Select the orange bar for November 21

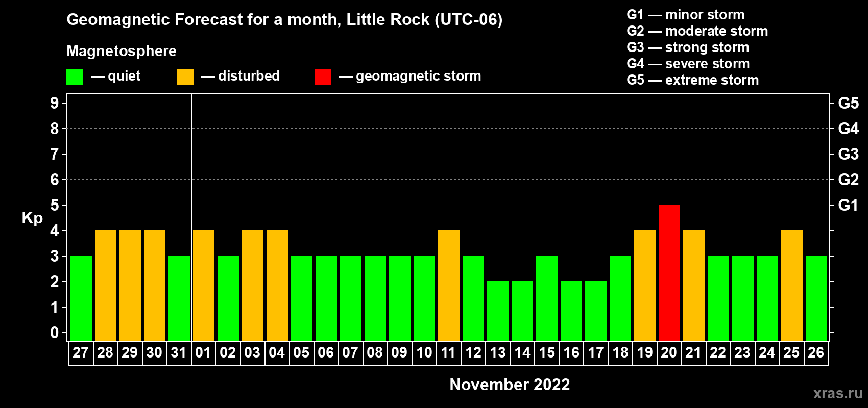click(694, 285)
